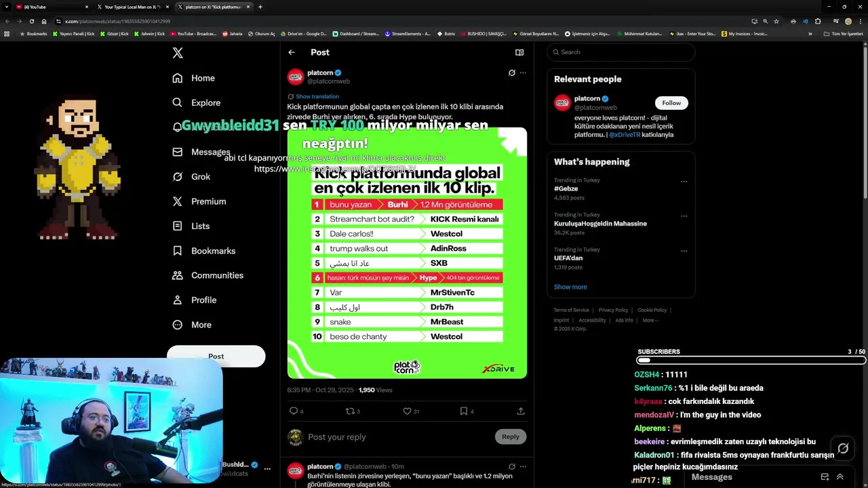Screen dimensions: 868x488
Task: Open the browser extensions puzzle icon
Action: coord(818,21)
